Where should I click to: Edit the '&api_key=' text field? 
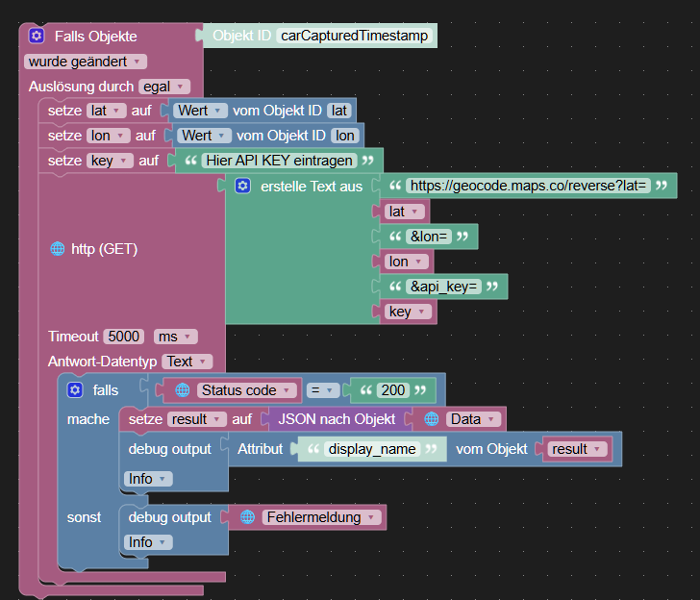coord(444,287)
